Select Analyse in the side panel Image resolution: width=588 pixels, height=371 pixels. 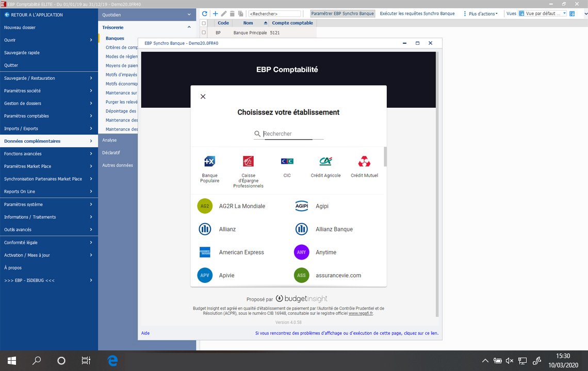(x=109, y=140)
